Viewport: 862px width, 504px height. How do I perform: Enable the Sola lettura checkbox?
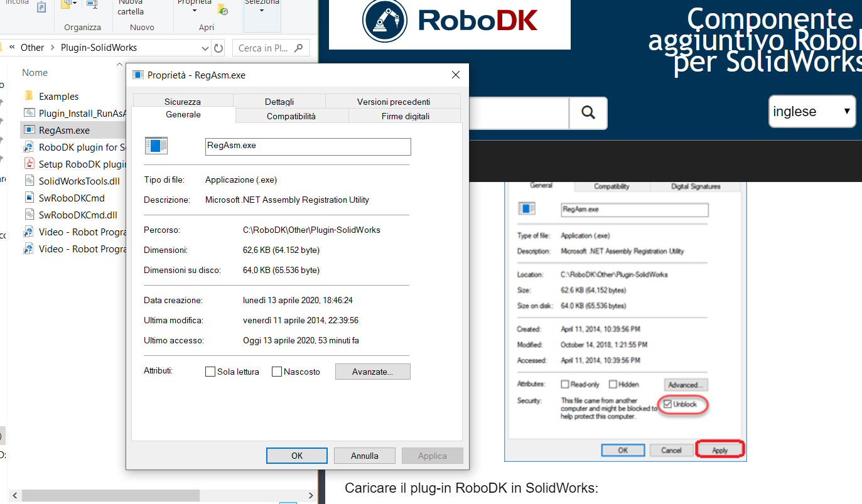tap(211, 372)
